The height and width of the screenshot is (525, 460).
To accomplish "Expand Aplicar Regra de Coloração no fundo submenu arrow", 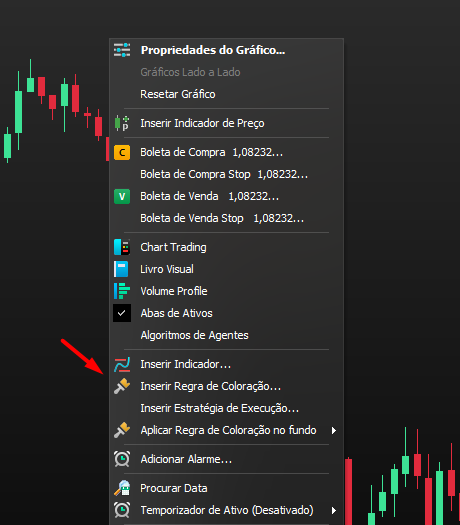I will (x=333, y=430).
